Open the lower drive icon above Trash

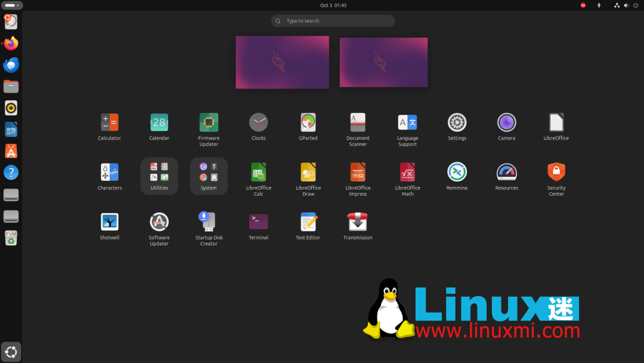[11, 216]
